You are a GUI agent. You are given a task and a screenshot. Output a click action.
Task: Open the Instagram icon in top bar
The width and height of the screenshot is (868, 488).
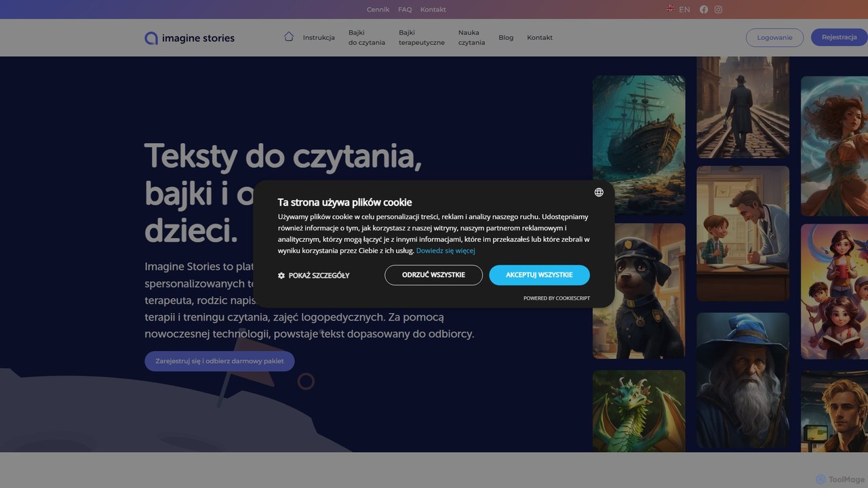(718, 9)
